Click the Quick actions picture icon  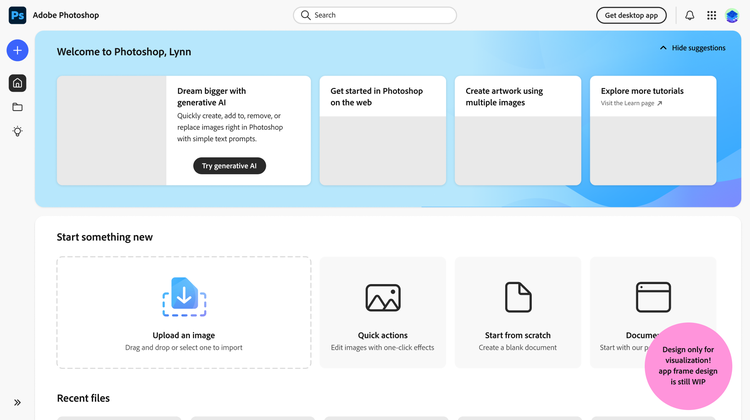tap(383, 298)
